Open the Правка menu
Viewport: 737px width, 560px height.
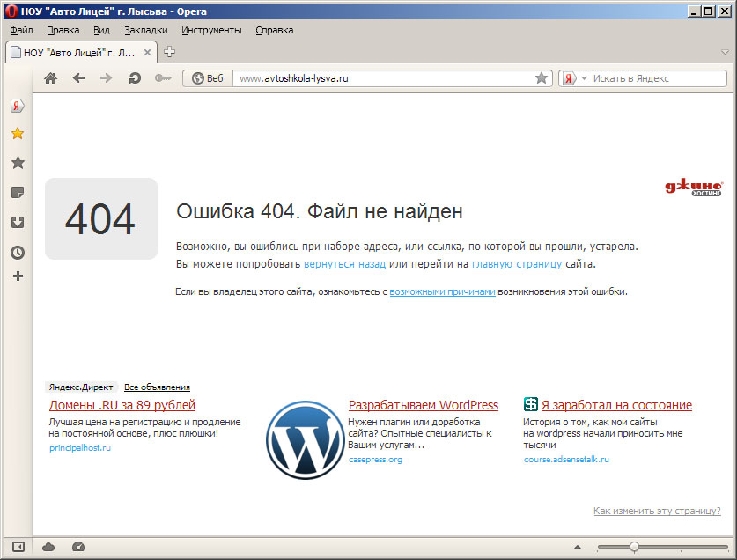click(63, 30)
